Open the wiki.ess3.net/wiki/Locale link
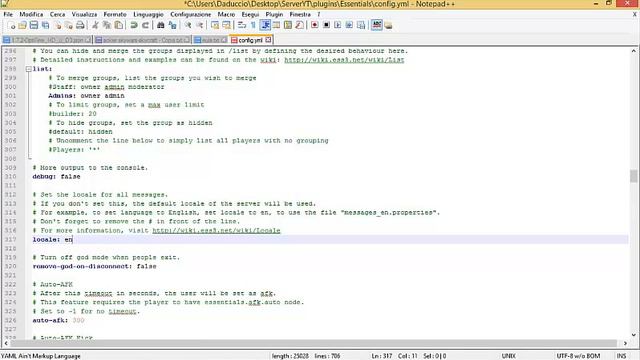The width and height of the screenshot is (640, 360). [216, 231]
